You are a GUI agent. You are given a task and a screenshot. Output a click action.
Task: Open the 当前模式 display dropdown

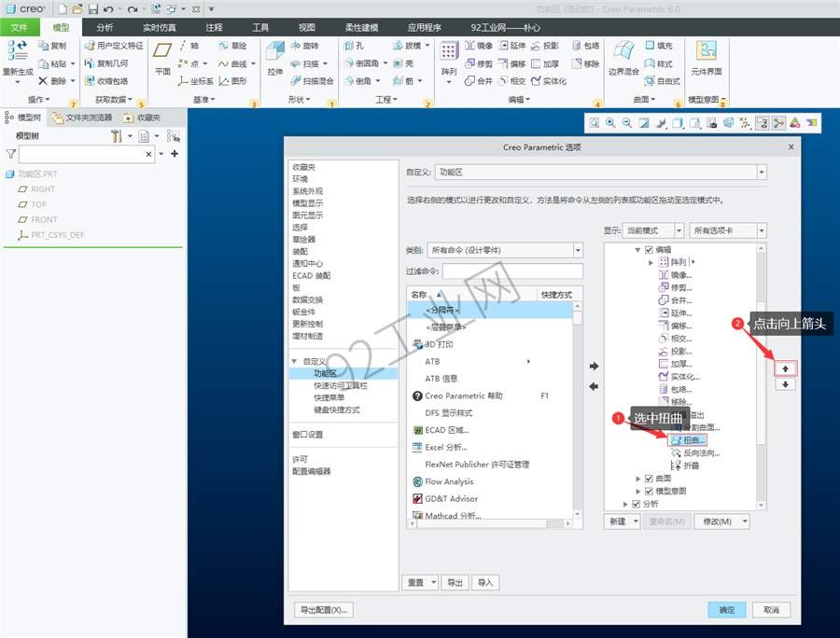click(653, 230)
